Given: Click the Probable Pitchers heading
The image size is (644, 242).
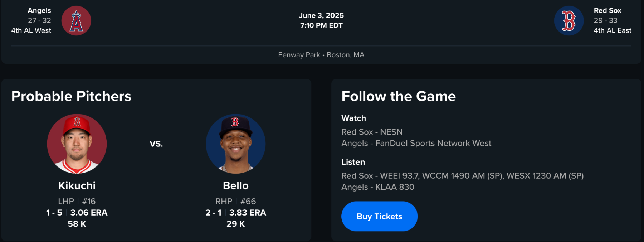Looking at the screenshot, I should click(71, 96).
